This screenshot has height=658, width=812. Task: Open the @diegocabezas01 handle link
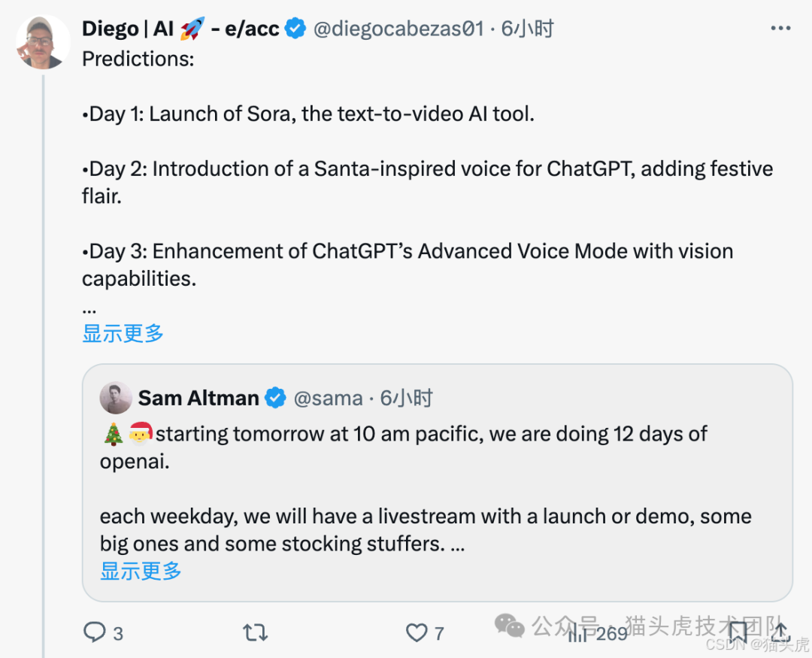pos(398,29)
